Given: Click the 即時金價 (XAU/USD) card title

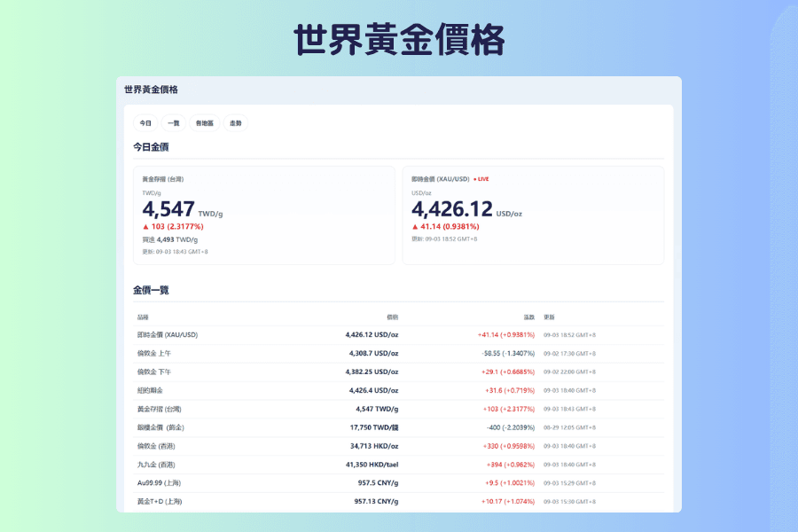Looking at the screenshot, I should click(440, 179).
